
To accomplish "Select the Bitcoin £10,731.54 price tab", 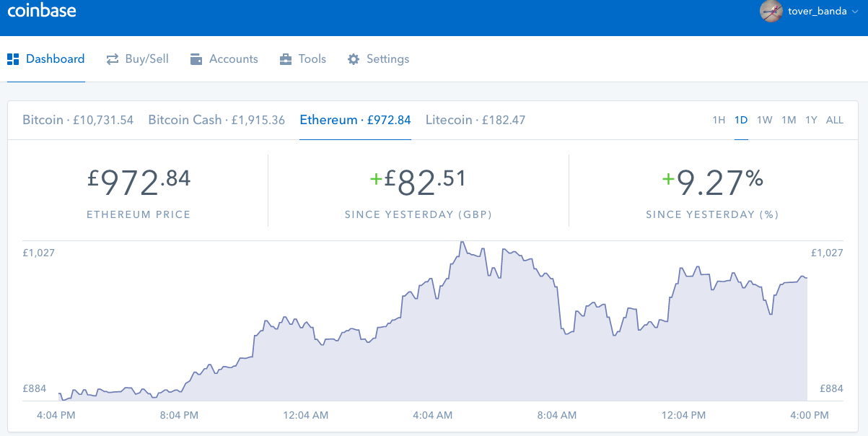I will 78,120.
